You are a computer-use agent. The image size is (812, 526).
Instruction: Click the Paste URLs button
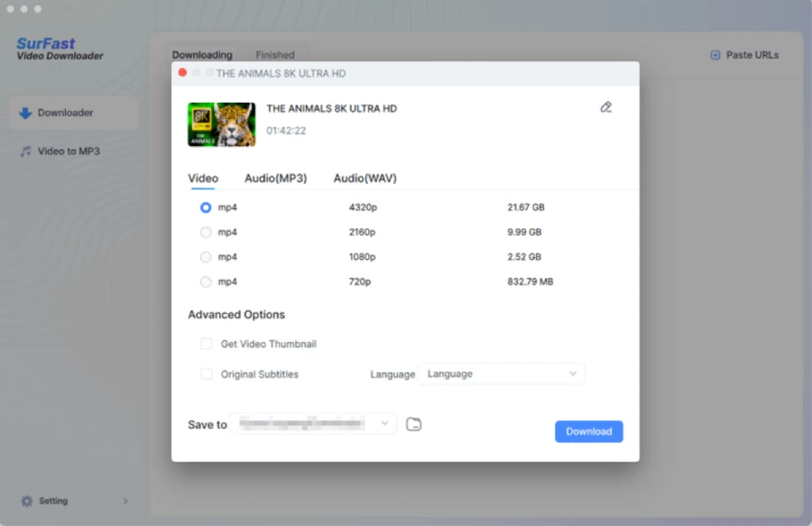(x=744, y=55)
